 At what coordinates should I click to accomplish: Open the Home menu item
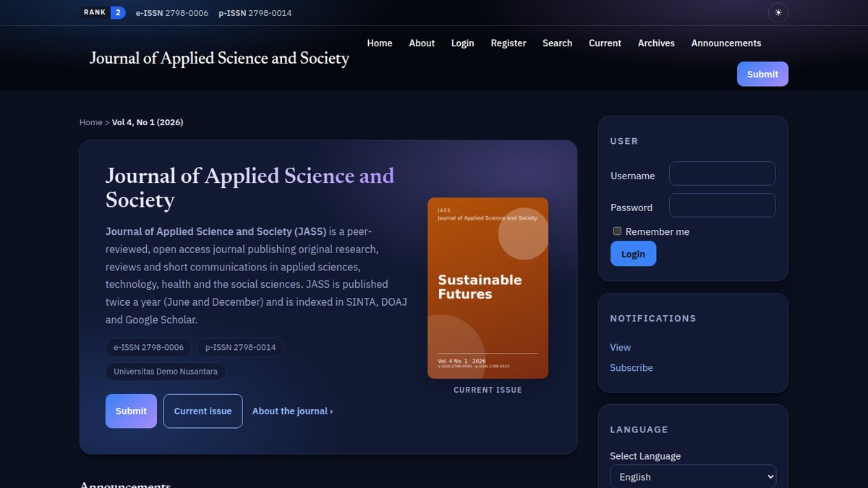tap(380, 43)
